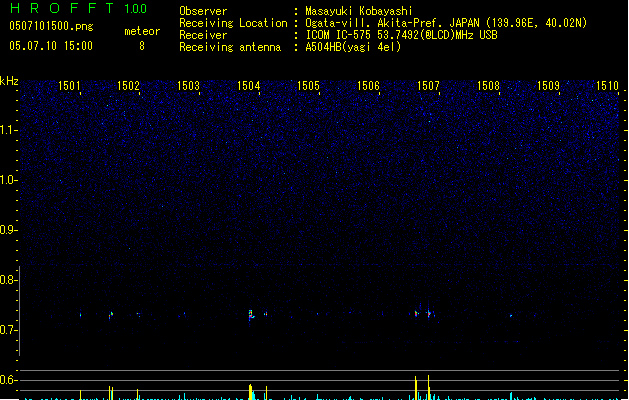
Task: Click the 'Receiving Location' label
Action: click(x=233, y=23)
